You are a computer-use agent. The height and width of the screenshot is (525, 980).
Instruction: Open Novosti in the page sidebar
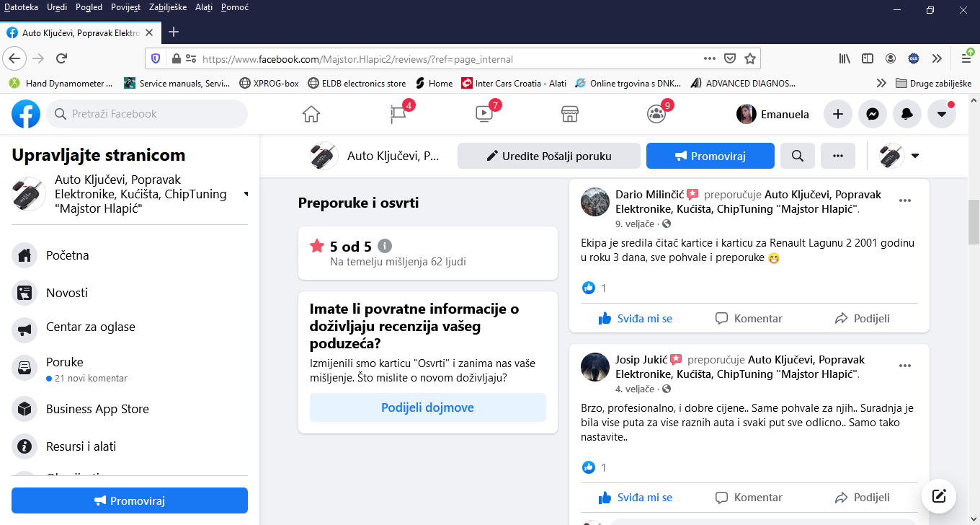point(130,293)
